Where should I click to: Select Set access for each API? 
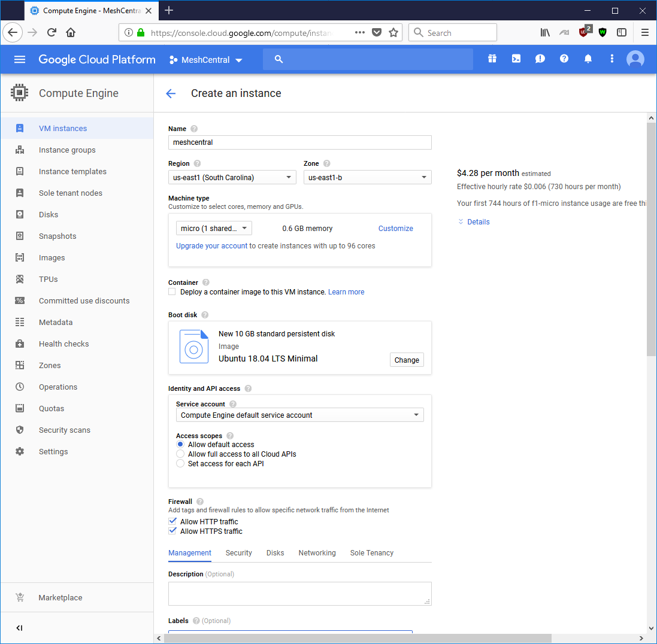(x=180, y=463)
